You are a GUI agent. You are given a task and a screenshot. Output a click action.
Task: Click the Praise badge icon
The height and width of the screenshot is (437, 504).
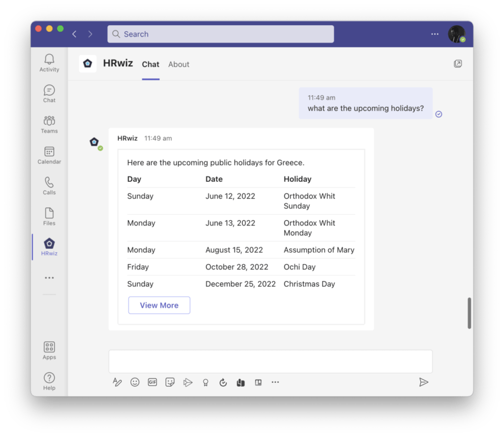point(205,382)
